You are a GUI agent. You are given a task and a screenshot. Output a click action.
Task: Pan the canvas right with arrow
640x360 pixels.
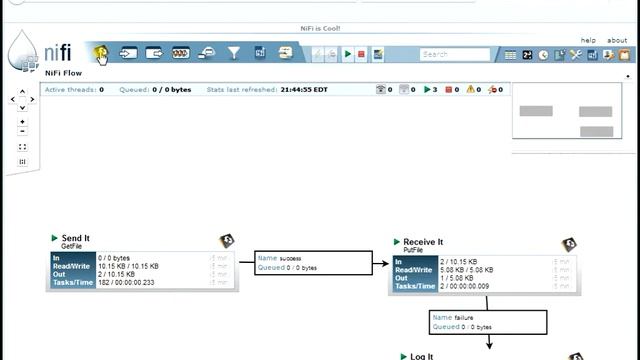coord(32,99)
